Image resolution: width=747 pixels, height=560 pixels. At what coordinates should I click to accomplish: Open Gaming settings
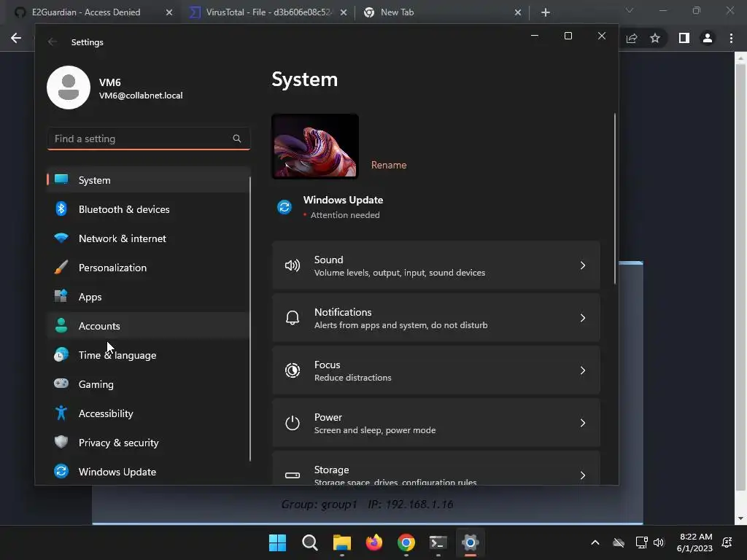pos(148,384)
